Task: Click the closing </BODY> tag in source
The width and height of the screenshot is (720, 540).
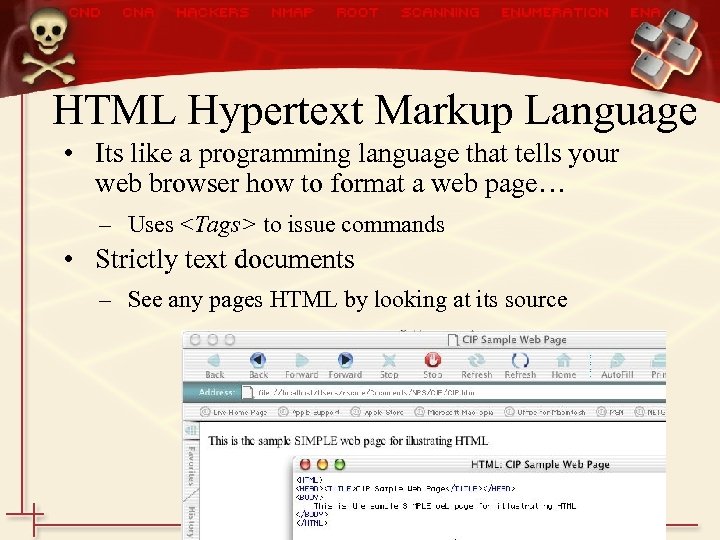Action: 312,514
